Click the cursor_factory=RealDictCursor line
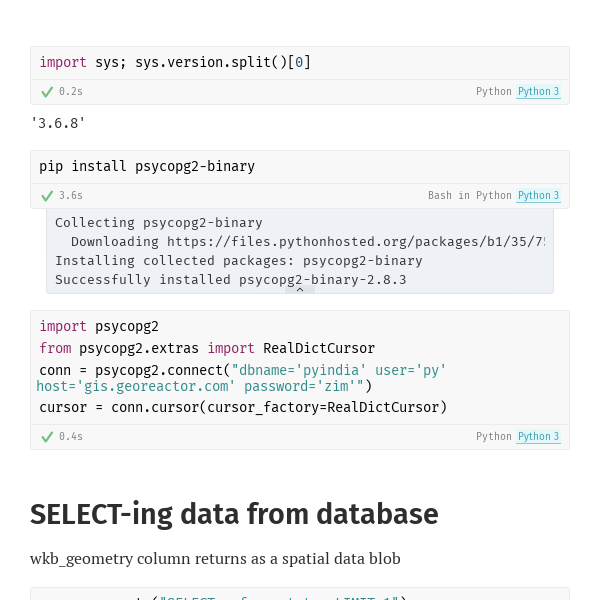 click(243, 407)
